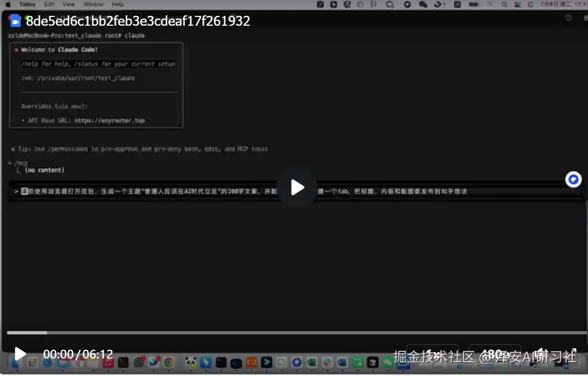Image resolution: width=588 pixels, height=376 pixels.
Task: Open Spotlight search from the menu bar
Action: pos(504,4)
